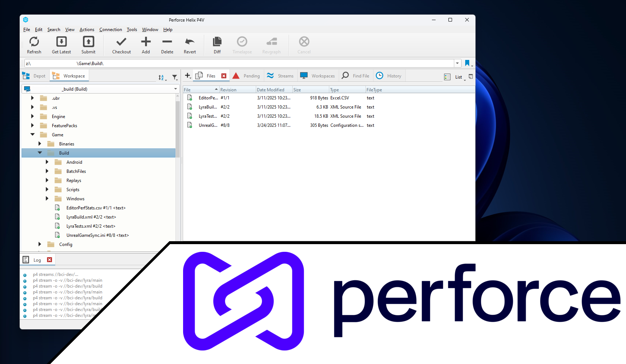Click the Refresh toolbar icon
The image size is (626, 364).
point(34,42)
